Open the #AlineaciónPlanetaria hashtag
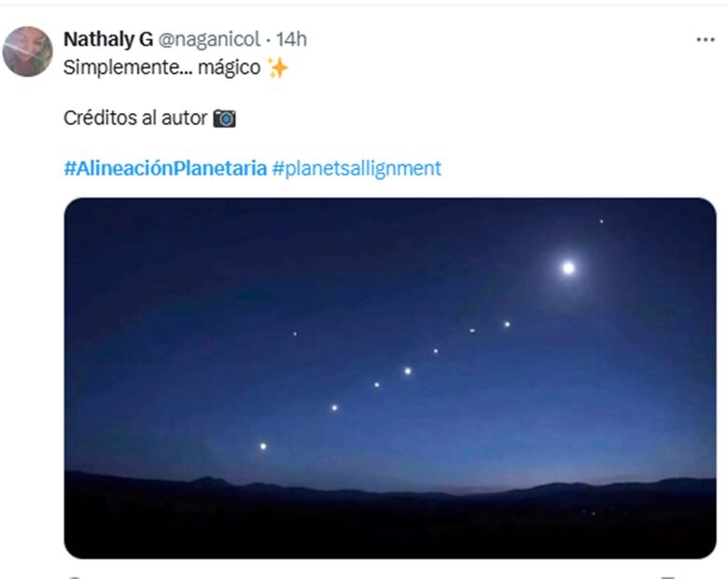Image resolution: width=728 pixels, height=579 pixels. [164, 169]
